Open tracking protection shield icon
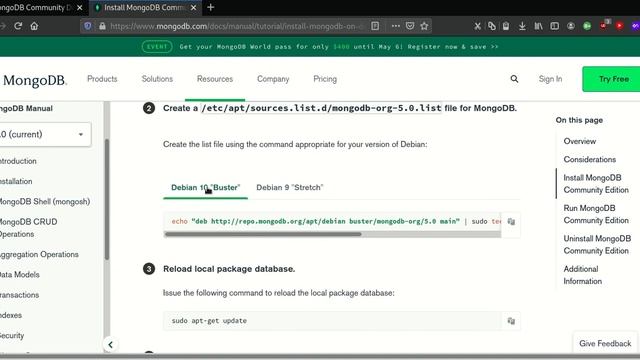640x360 pixels. tap(88, 26)
